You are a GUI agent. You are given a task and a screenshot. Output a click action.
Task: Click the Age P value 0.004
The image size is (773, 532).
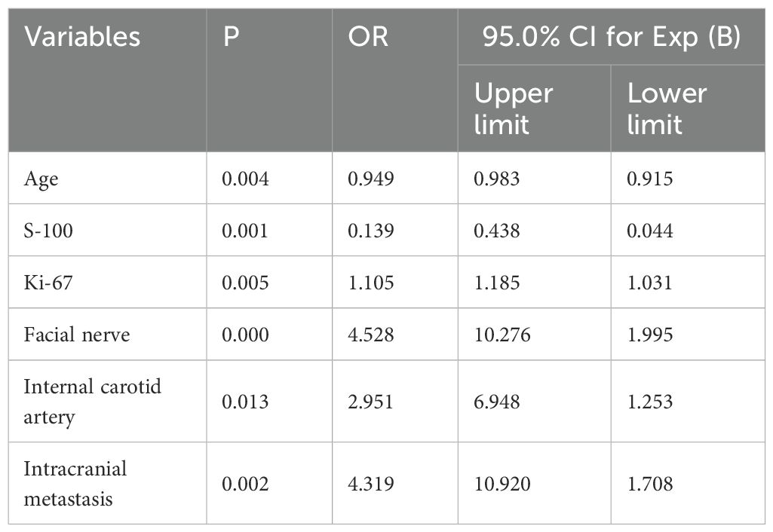coord(245,179)
